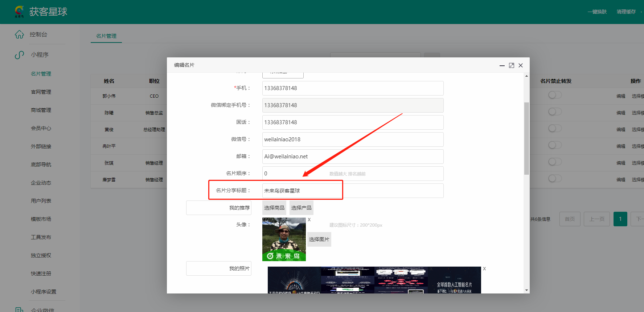
Task: Click dialog scrollbar up arrow
Action: coord(526,76)
